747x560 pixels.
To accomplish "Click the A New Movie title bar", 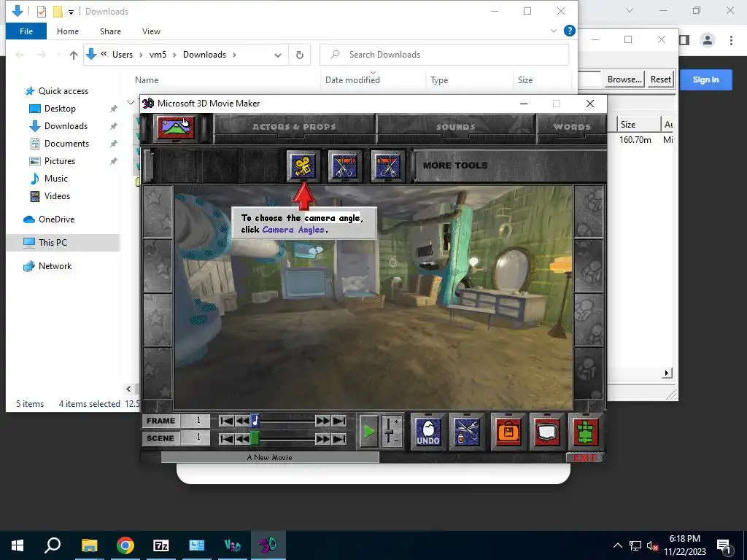I will coord(270,457).
